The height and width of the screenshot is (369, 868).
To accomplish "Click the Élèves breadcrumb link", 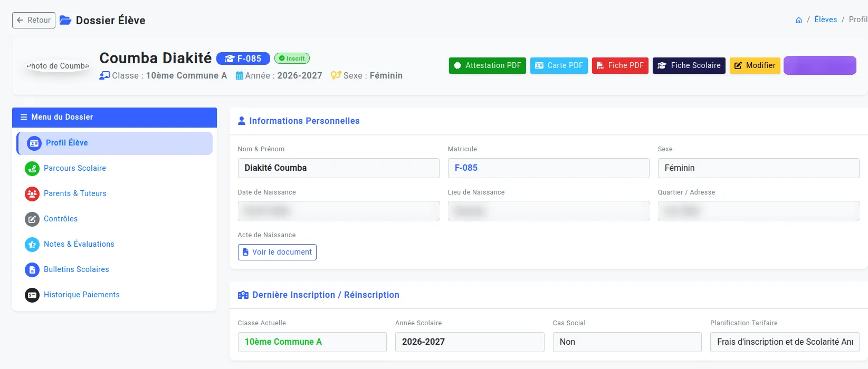I will tap(826, 20).
